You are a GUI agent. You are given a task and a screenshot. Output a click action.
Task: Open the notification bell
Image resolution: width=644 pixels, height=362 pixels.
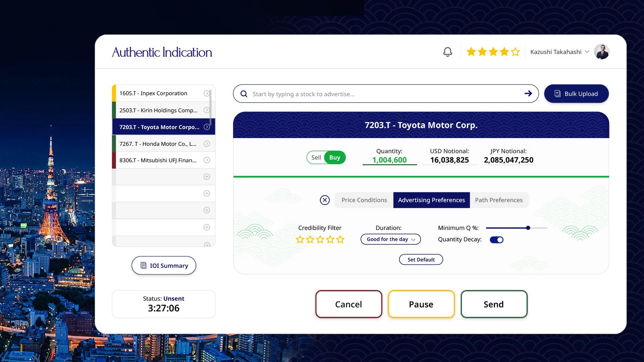point(447,51)
